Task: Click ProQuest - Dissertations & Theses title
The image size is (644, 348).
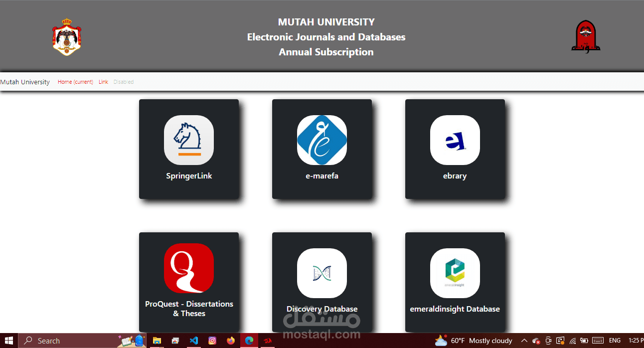Action: [189, 309]
